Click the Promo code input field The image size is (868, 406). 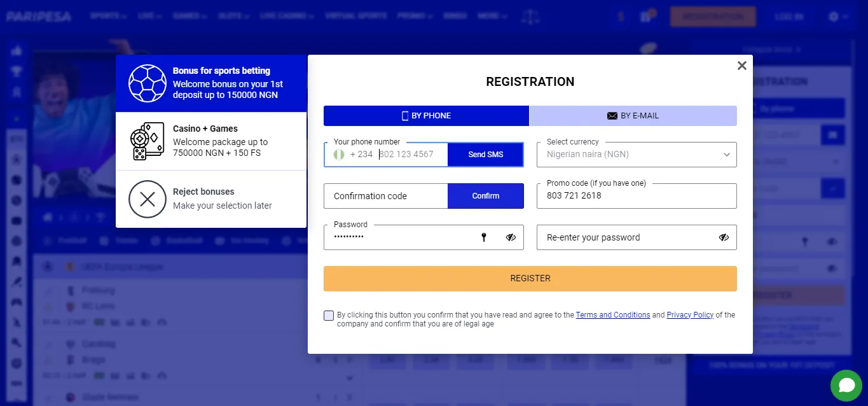[x=636, y=195]
